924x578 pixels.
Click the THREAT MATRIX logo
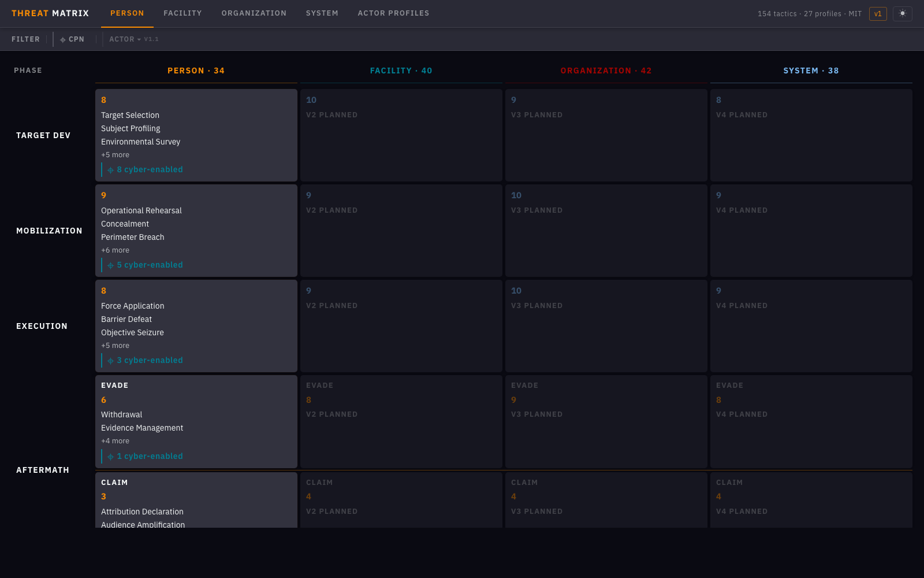point(50,13)
